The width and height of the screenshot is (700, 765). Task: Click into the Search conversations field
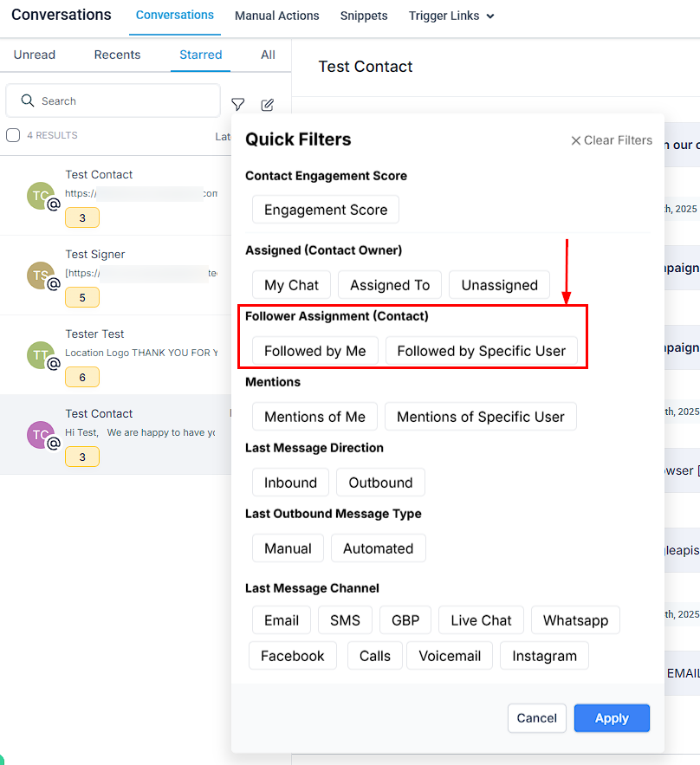[x=113, y=101]
